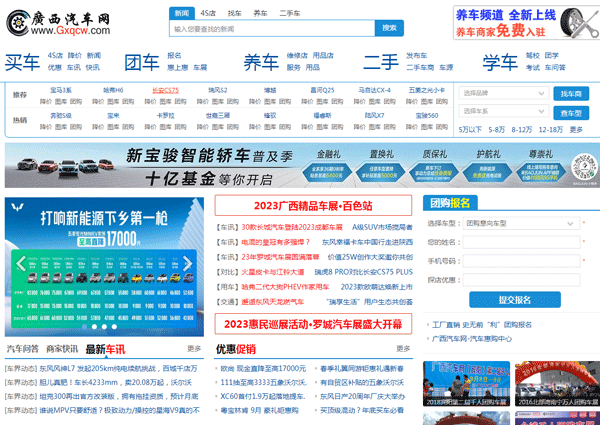The image size is (600, 425).
Task: Open the 新宝骏智能轿车 wide banner
Action: tap(302, 165)
